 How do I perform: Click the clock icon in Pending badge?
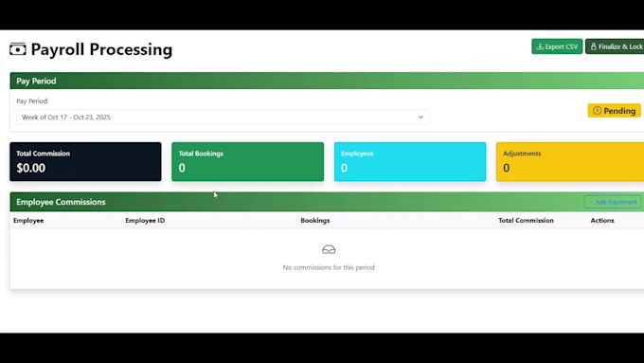pyautogui.click(x=598, y=110)
